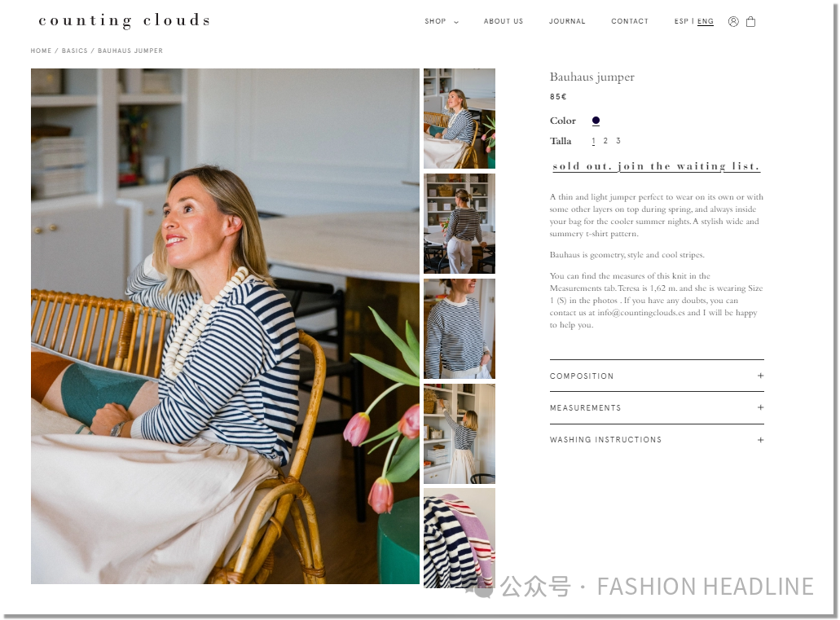Click the plus icon beside Composition
This screenshot has height=620, width=840.
(760, 376)
